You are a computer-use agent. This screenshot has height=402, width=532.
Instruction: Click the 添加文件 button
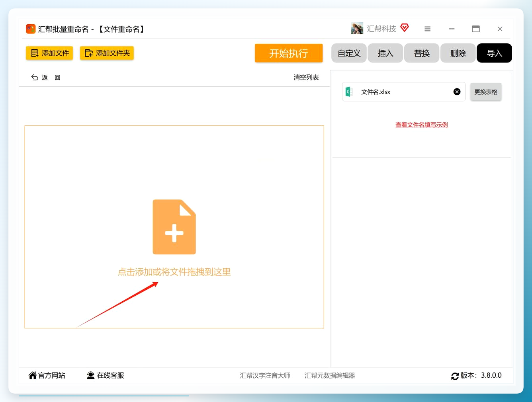pyautogui.click(x=49, y=53)
